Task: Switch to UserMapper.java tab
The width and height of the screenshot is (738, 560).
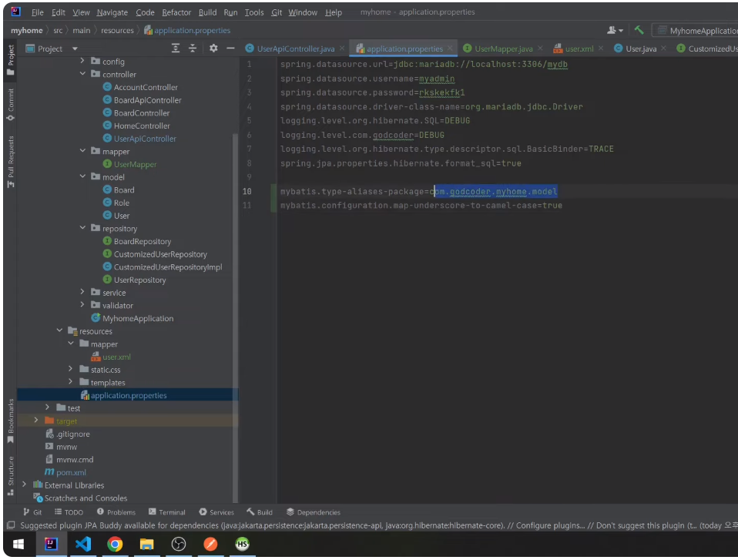Action: click(x=504, y=49)
